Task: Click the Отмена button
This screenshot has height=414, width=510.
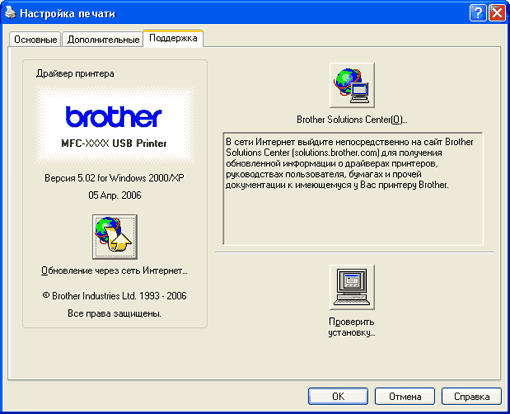Action: [405, 396]
